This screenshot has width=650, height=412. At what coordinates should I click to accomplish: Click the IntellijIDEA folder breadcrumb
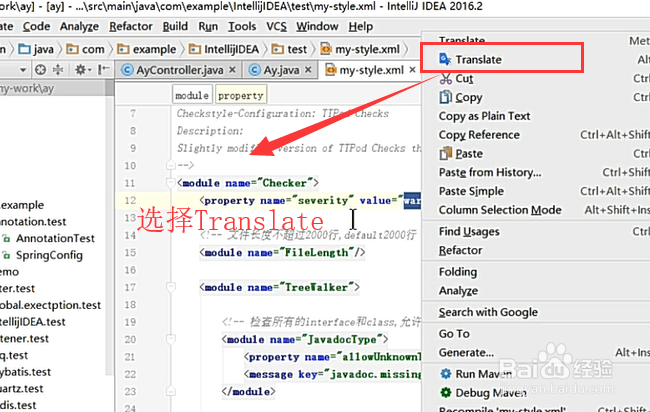point(224,50)
